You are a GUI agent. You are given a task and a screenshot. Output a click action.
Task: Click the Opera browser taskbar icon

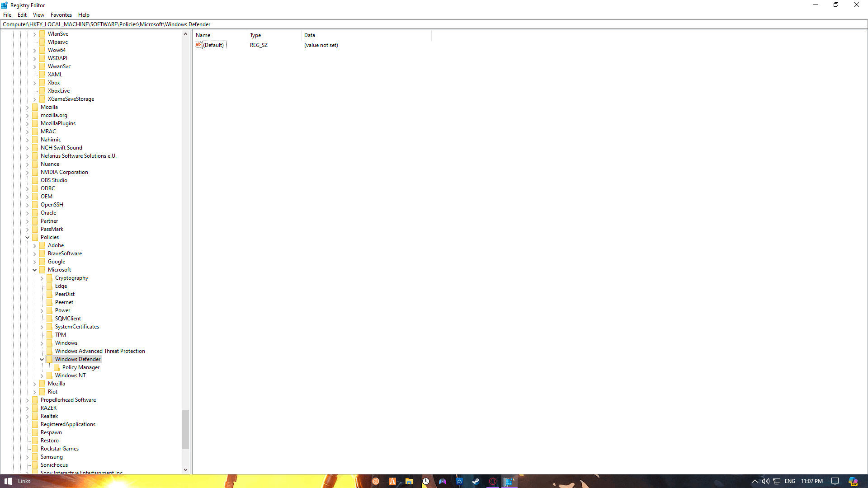click(493, 481)
